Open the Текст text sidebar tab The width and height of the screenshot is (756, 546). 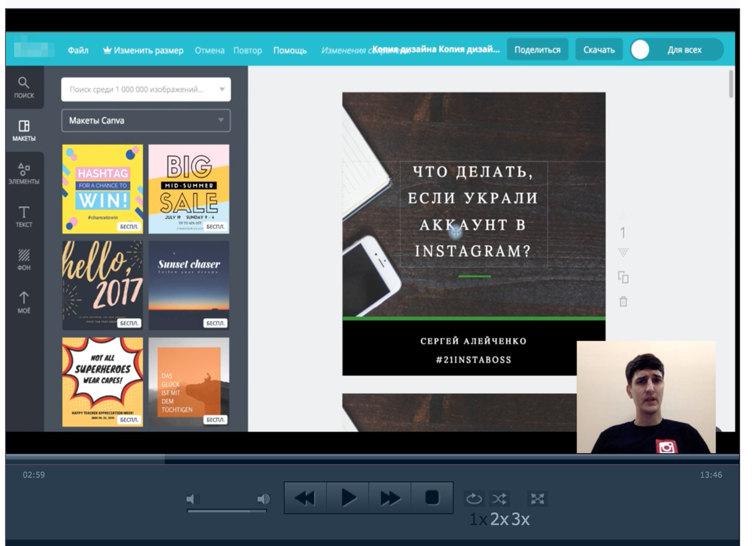(x=24, y=217)
